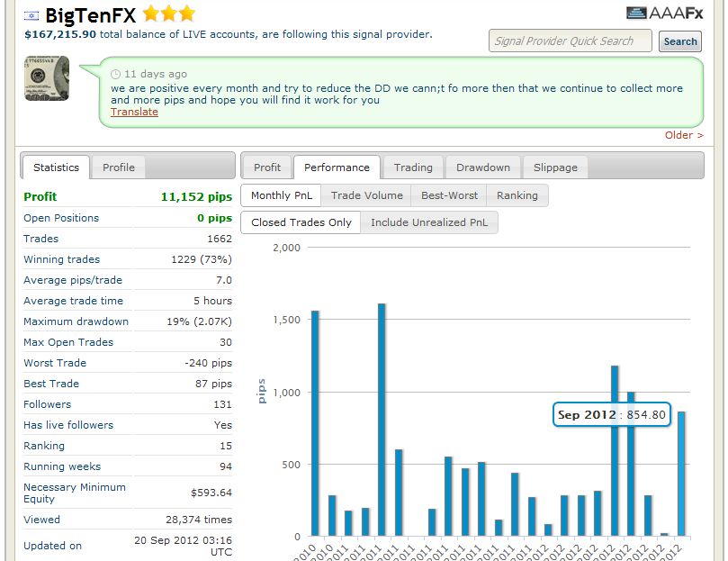The width and height of the screenshot is (728, 561).
Task: Click the Worst Trade value -240 pips
Action: (209, 363)
